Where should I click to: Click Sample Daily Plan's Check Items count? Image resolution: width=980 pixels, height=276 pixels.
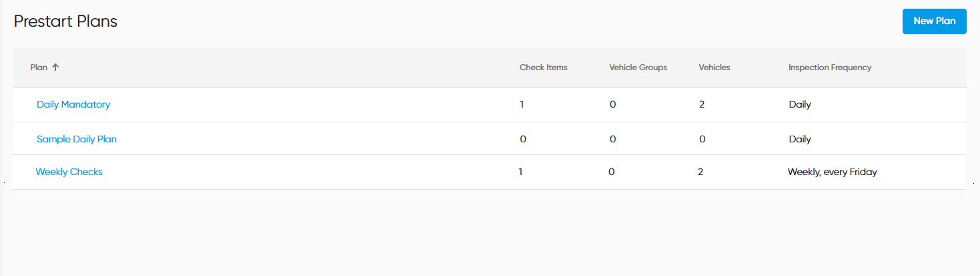(x=522, y=139)
